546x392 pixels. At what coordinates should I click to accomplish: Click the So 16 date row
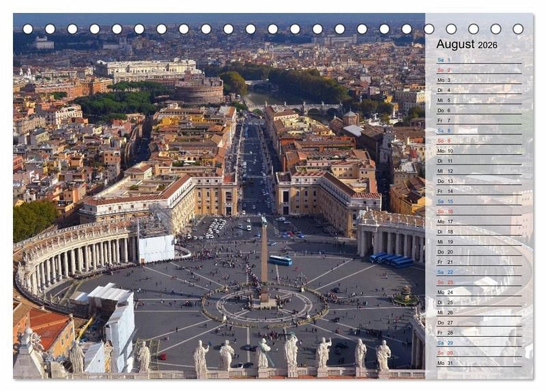click(478, 211)
